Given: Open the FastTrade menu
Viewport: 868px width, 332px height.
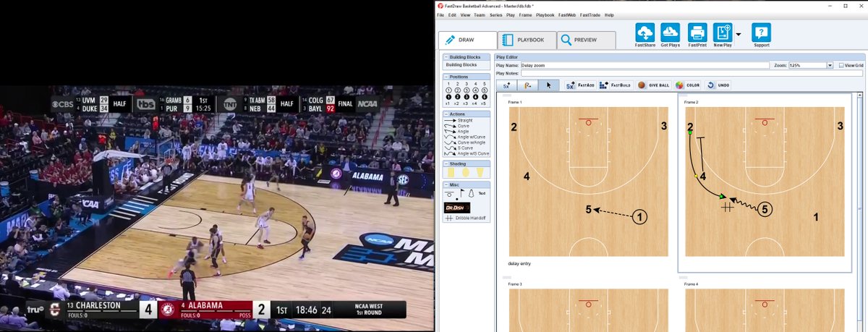Looking at the screenshot, I should 590,14.
